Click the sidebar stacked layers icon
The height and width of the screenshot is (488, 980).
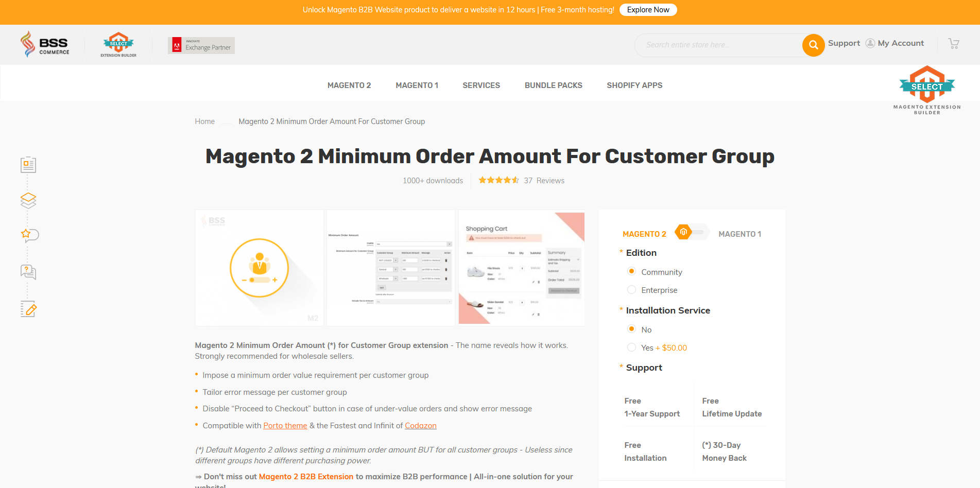28,200
